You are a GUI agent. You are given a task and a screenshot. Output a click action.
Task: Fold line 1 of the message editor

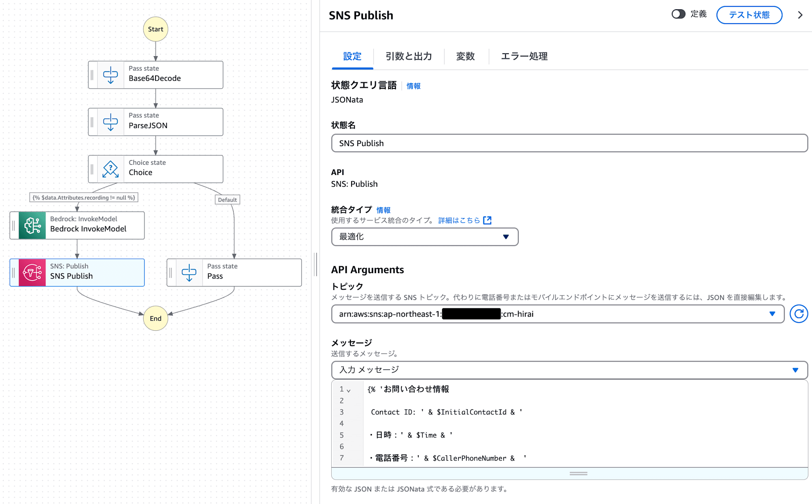pos(349,390)
